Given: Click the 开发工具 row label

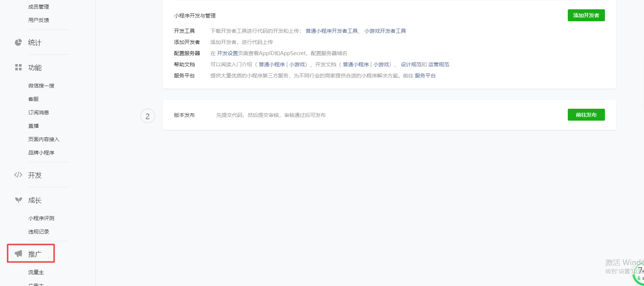Looking at the screenshot, I should tap(184, 31).
